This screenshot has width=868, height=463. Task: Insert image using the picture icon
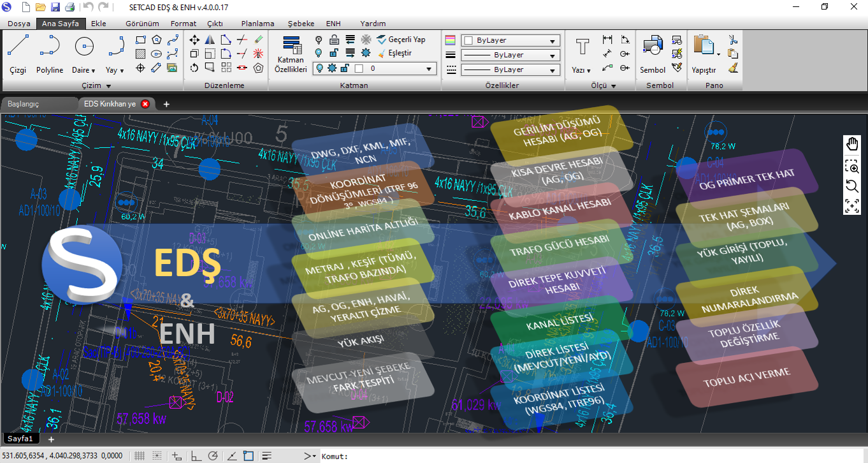172,68
